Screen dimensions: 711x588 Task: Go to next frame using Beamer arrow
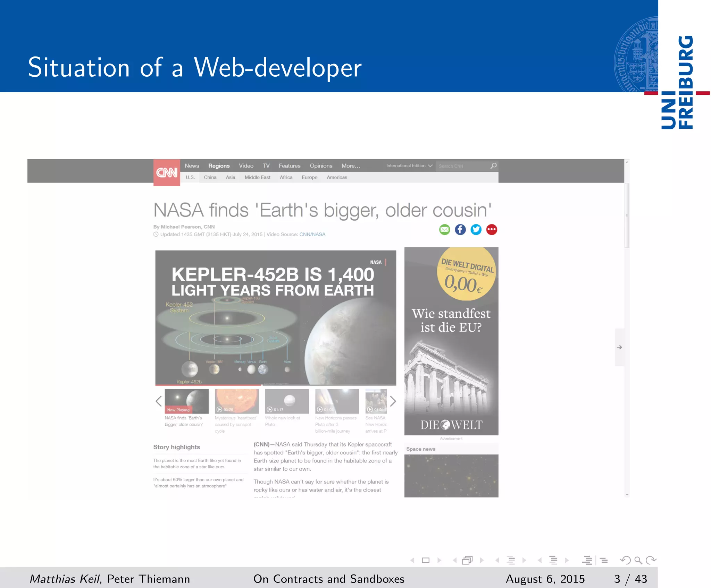482,560
